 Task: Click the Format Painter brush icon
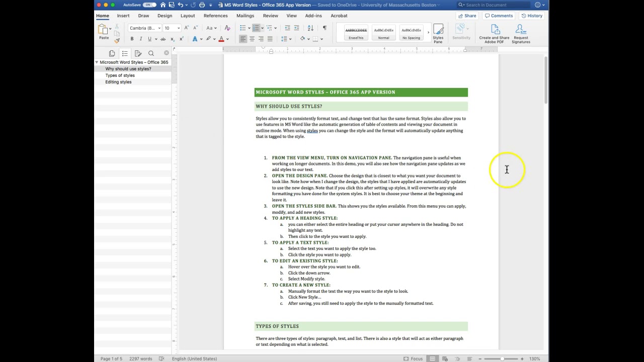pyautogui.click(x=117, y=40)
